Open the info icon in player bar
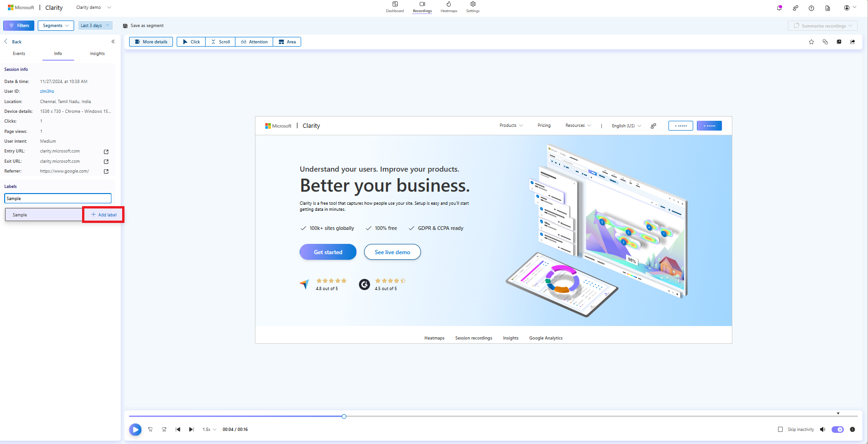The image size is (868, 444). 853,430
